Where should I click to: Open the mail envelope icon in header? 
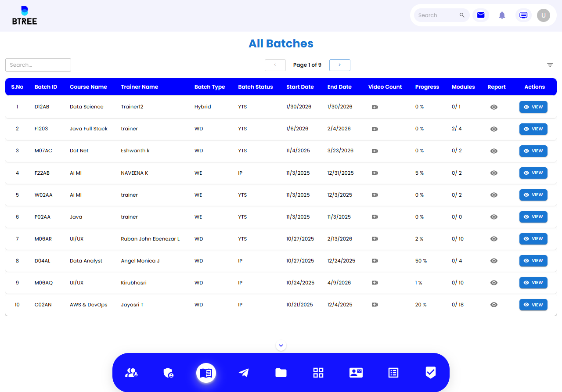pyautogui.click(x=481, y=15)
